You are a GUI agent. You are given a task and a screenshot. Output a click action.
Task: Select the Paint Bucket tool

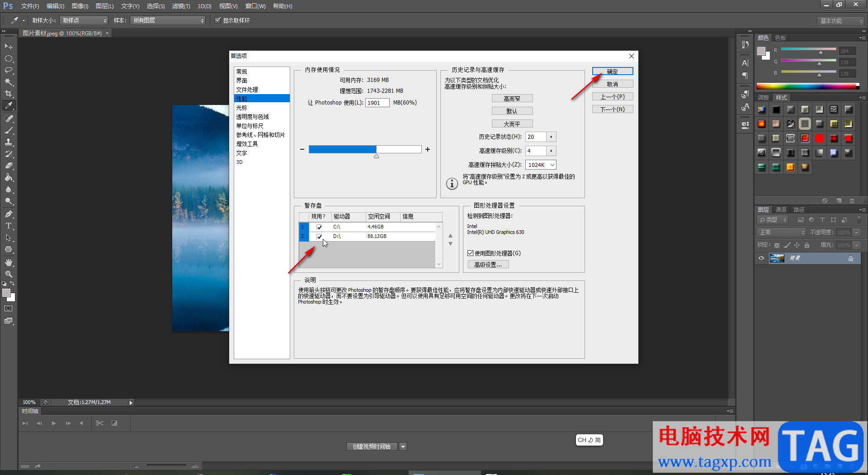[x=9, y=177]
